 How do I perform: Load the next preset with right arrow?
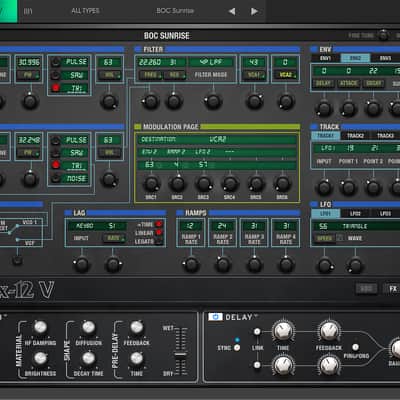[x=254, y=12]
